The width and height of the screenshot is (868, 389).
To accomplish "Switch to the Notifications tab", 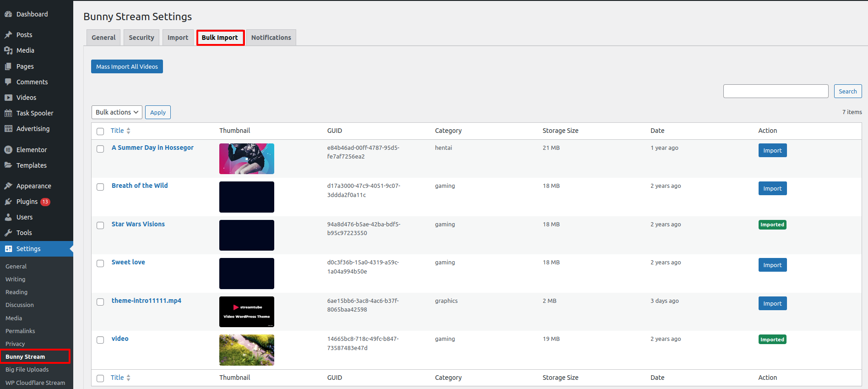I will tap(271, 38).
